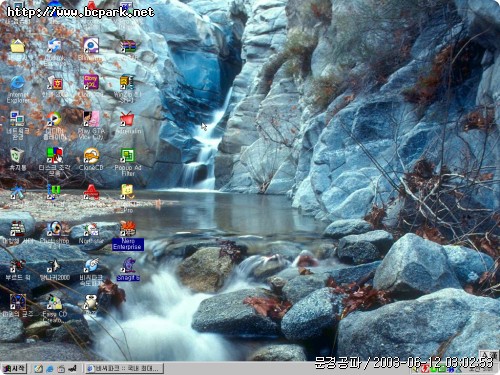Click the WinRAR shortcut icon
Screen dimensions: 500x375
128,47
